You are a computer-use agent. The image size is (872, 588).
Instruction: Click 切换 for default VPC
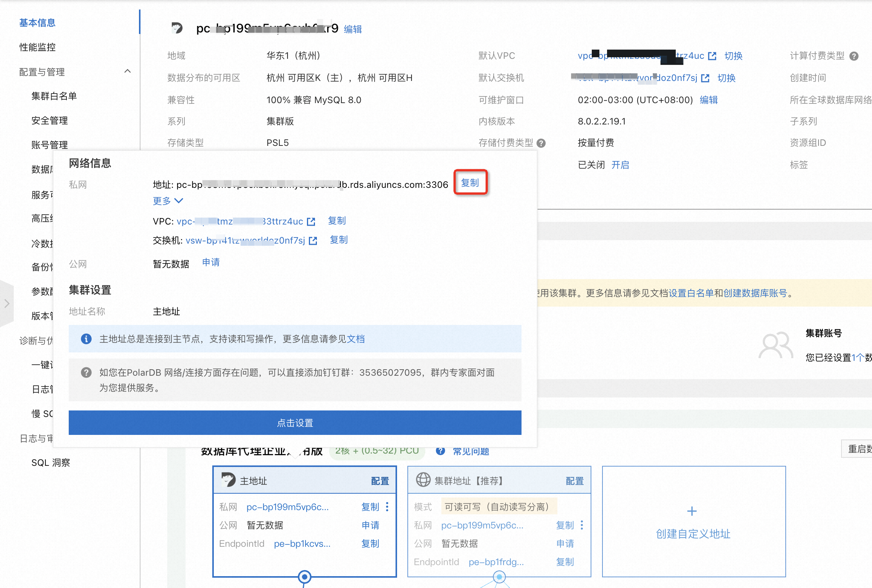point(733,56)
